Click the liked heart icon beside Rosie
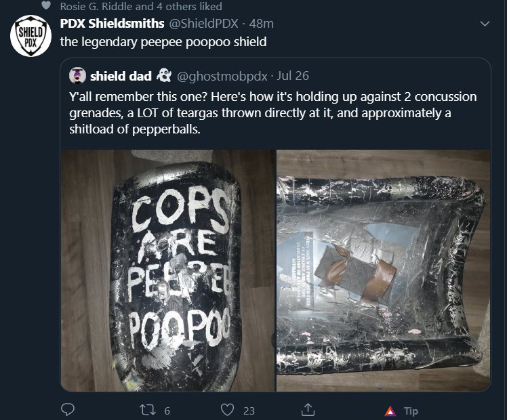The height and width of the screenshot is (420, 507). tap(46, 5)
